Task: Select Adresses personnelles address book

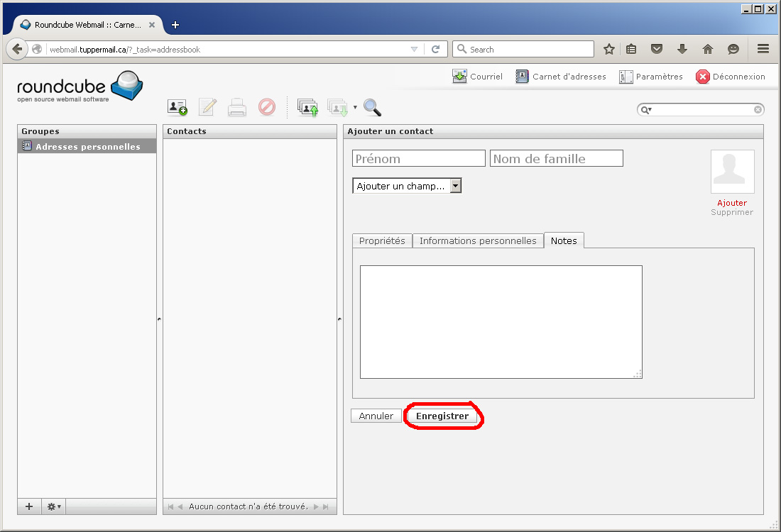Action: [87, 147]
